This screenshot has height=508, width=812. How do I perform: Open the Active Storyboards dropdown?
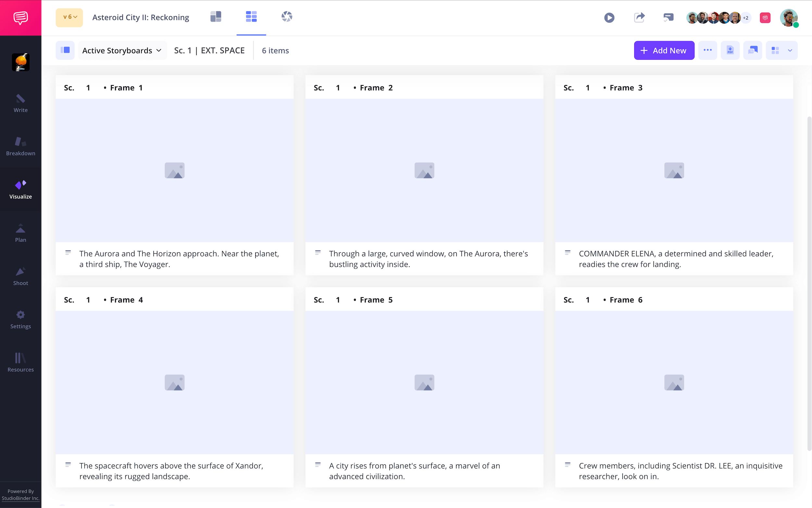[x=122, y=50]
